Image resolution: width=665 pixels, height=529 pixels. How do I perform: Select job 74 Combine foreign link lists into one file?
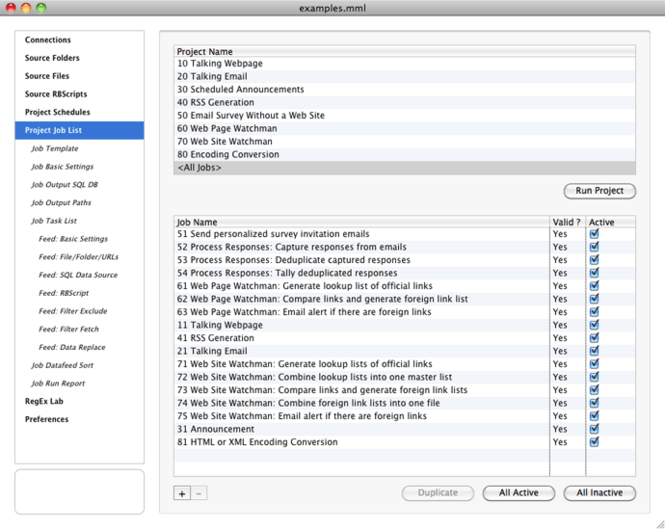click(405, 403)
